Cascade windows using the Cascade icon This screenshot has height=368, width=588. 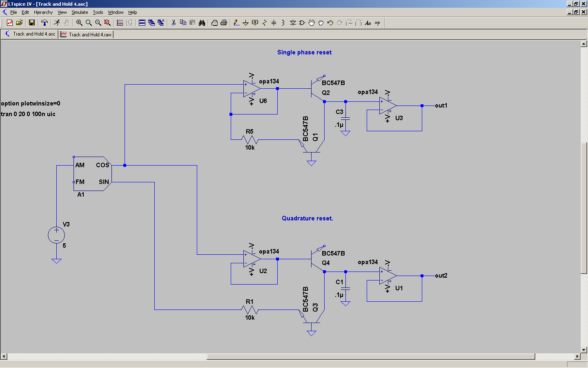coord(151,23)
